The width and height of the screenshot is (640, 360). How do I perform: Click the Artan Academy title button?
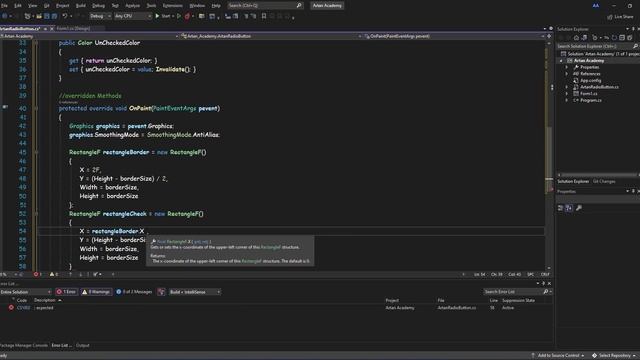(x=327, y=5)
